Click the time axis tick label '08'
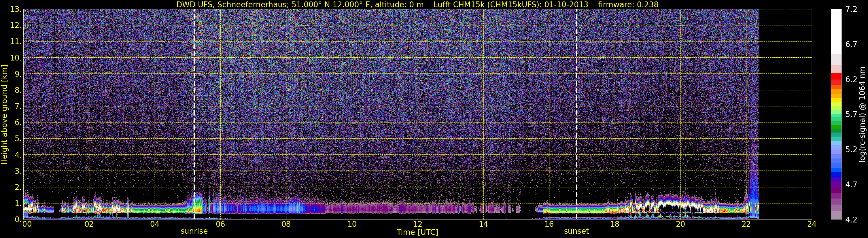The width and height of the screenshot is (868, 238). (286, 224)
